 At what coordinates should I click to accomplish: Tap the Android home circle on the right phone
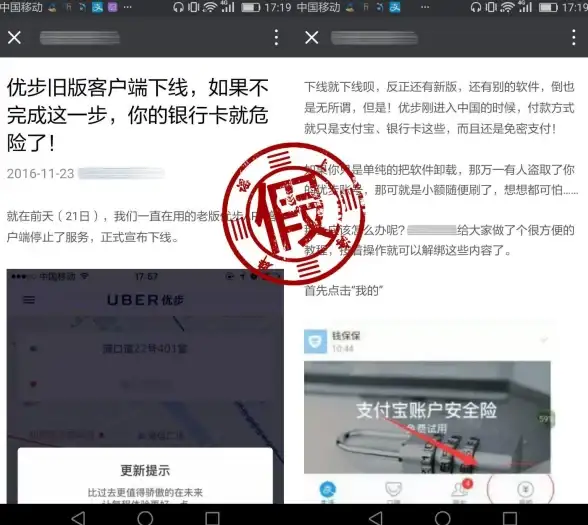(x=442, y=518)
